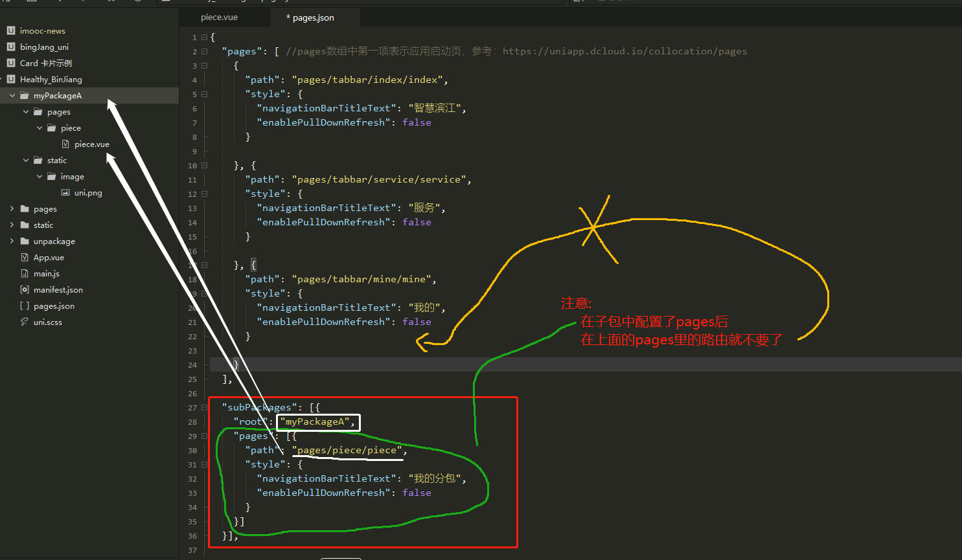
Task: Fold the subPackages block at line 27
Action: [205, 407]
